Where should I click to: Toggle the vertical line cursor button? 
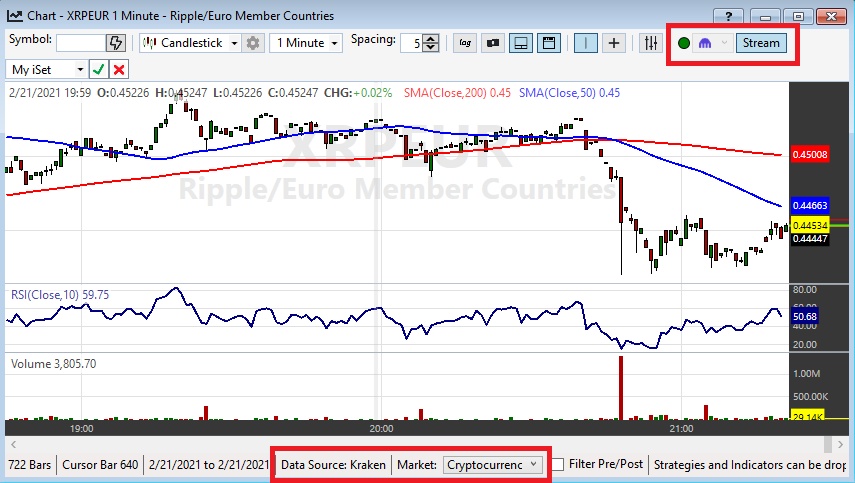coord(586,43)
